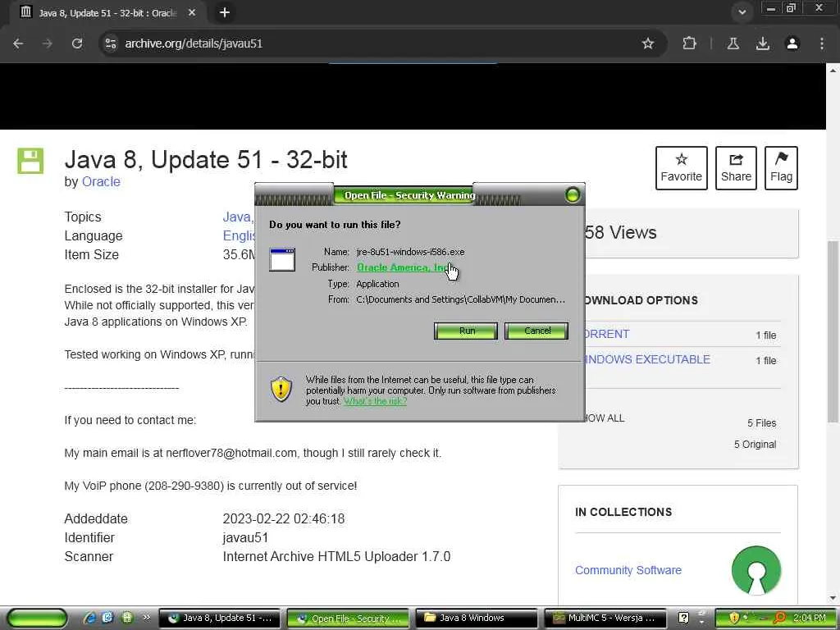Expand the quick launch chevron
The image size is (840, 630).
click(x=146, y=618)
